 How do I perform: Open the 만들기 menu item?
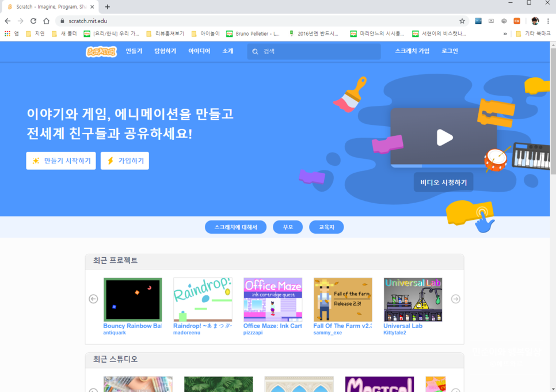[x=134, y=51]
